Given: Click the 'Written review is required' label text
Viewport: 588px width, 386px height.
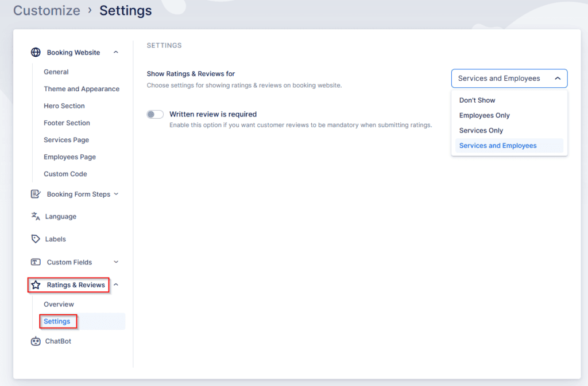Looking at the screenshot, I should click(x=213, y=114).
